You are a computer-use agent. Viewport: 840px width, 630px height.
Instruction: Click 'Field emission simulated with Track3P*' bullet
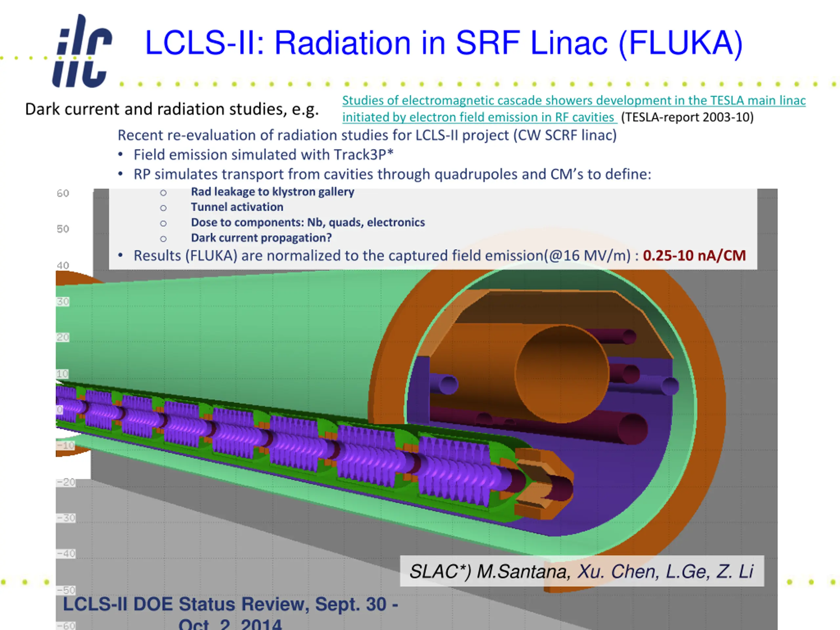click(x=263, y=155)
